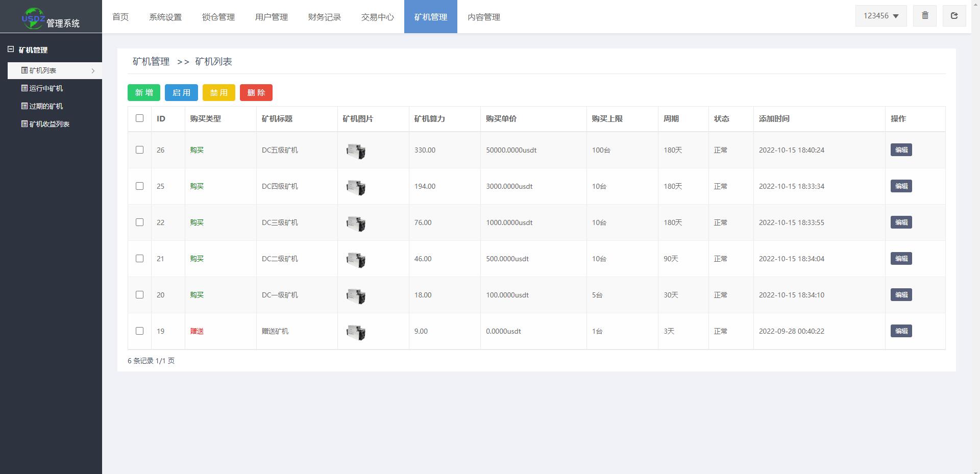Edit the DC四级矿机 row via its 编辑 button

point(900,186)
